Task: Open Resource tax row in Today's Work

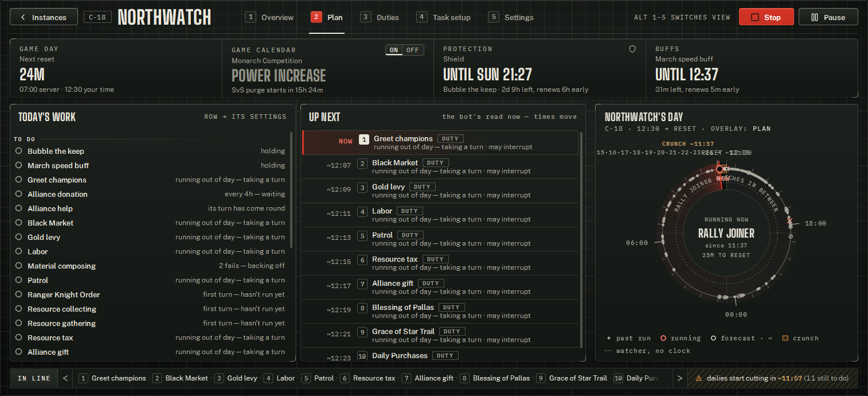Action: [151, 337]
